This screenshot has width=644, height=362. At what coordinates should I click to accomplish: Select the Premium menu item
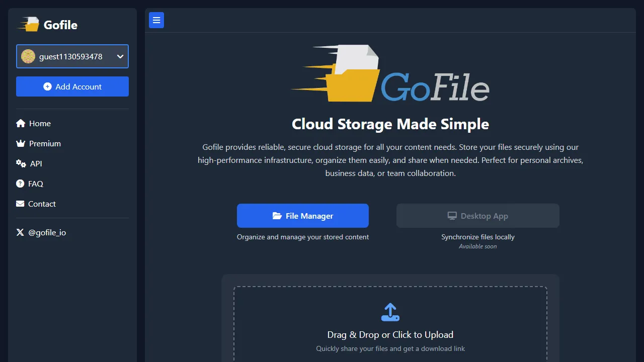[45, 143]
